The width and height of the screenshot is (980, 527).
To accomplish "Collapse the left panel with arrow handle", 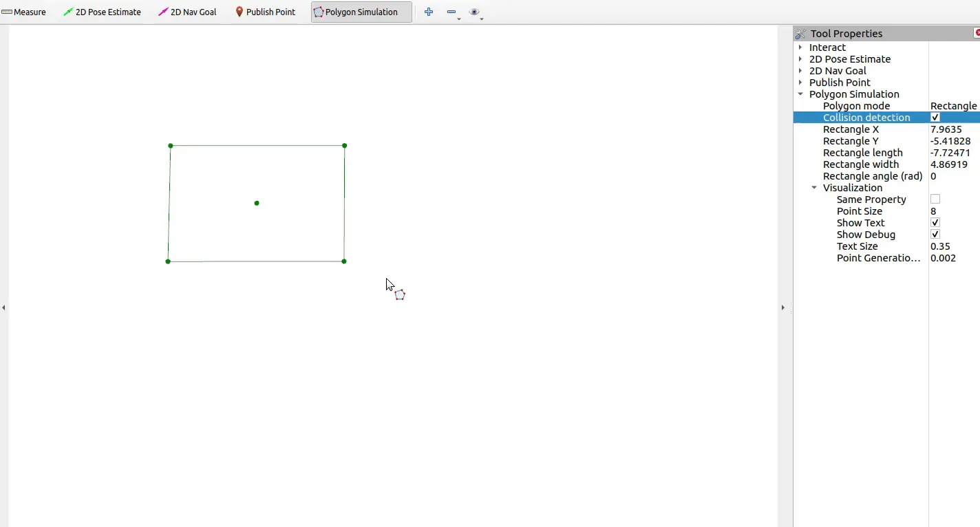I will coord(3,308).
